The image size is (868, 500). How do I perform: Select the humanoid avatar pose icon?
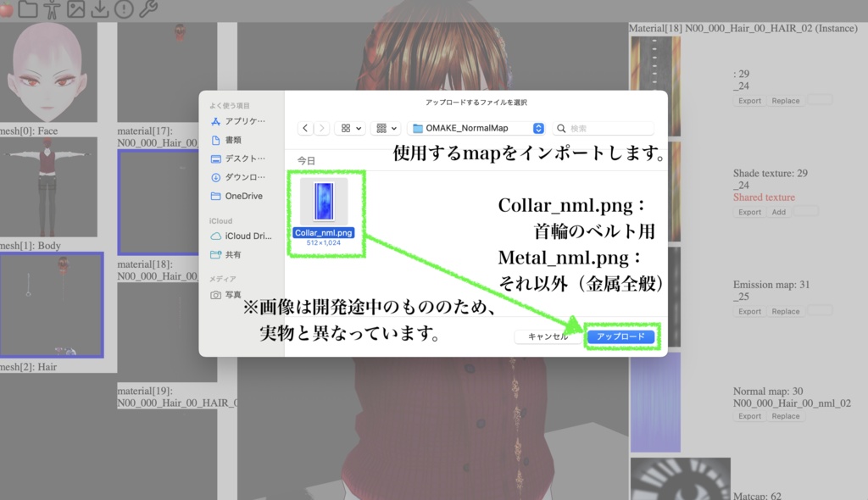[x=53, y=10]
